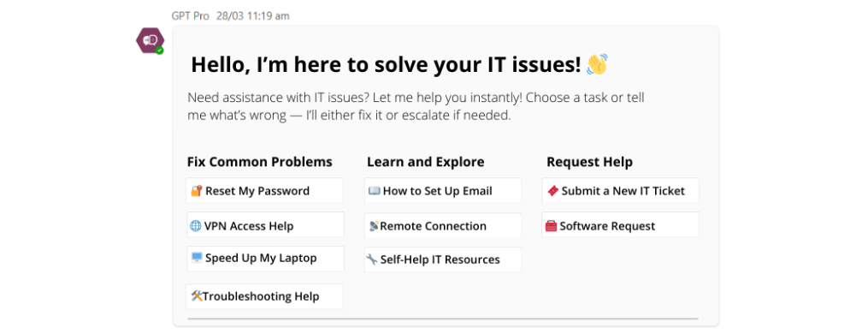This screenshot has width=868, height=334.
Task: Open the Software Request option
Action: 621,224
